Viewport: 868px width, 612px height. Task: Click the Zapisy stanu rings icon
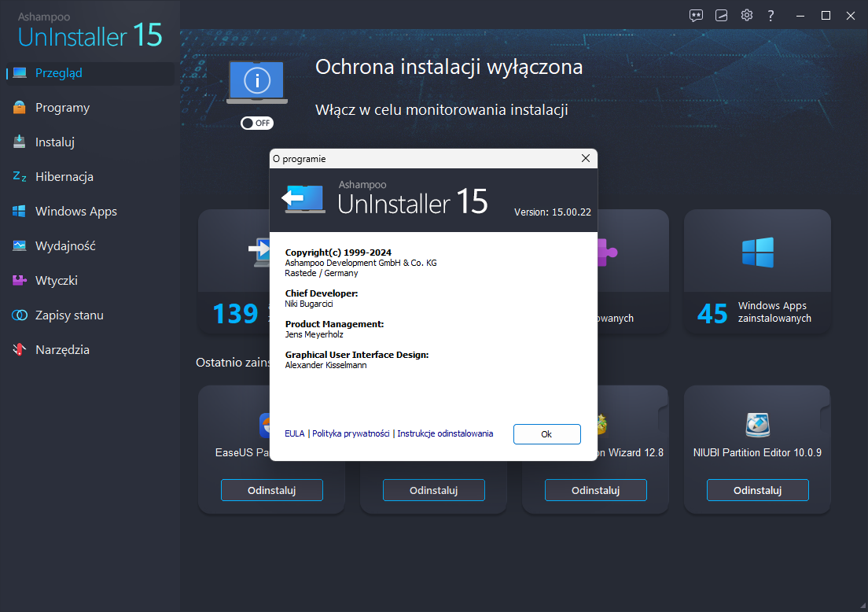[20, 315]
